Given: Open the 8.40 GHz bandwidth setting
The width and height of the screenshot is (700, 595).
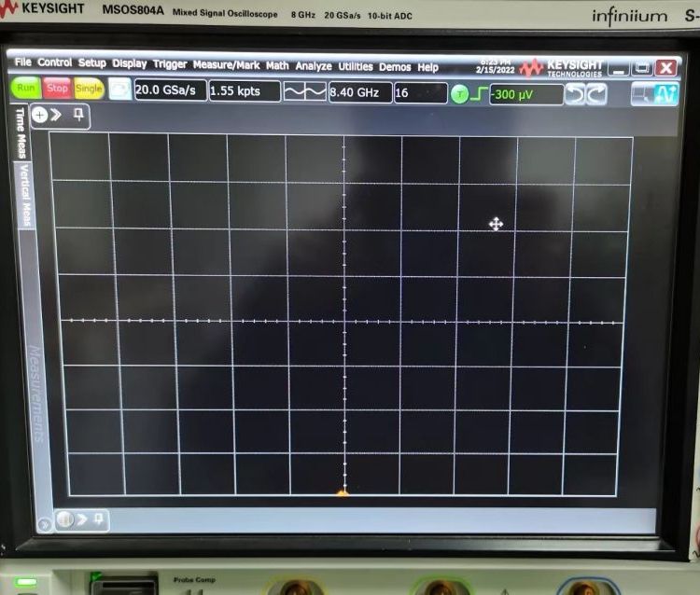Looking at the screenshot, I should pos(358,93).
